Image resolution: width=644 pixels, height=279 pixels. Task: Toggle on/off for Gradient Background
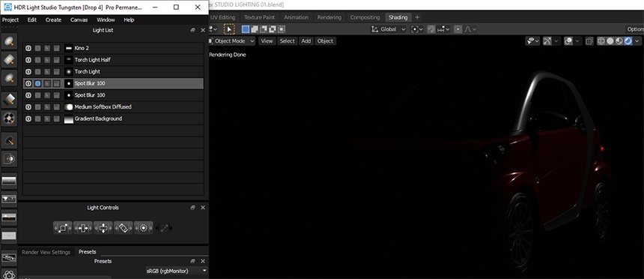(x=28, y=118)
